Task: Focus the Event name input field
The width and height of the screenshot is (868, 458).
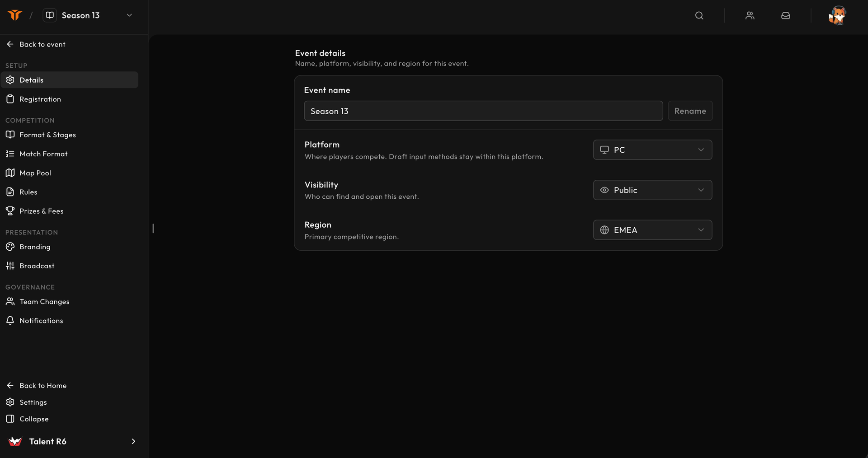Action: pyautogui.click(x=483, y=111)
